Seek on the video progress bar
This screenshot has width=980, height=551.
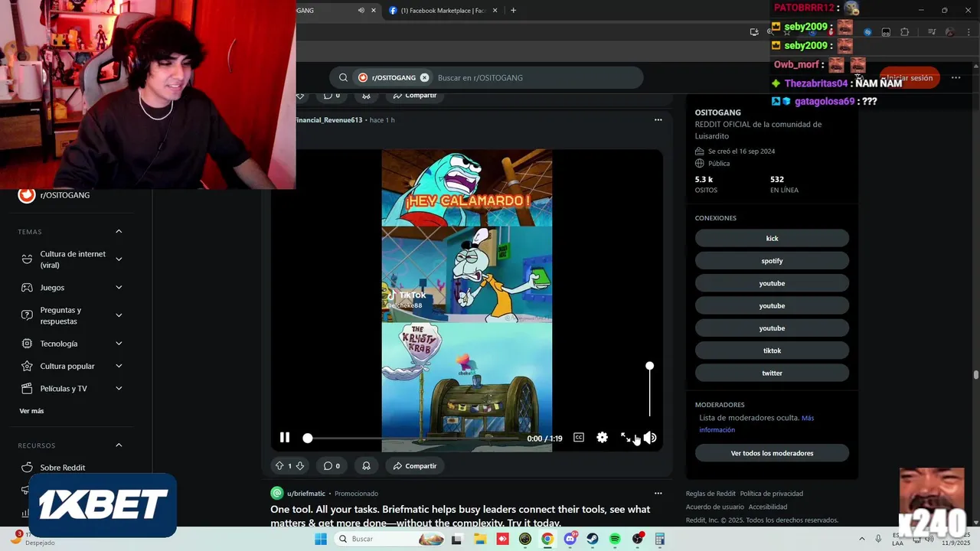coord(413,439)
